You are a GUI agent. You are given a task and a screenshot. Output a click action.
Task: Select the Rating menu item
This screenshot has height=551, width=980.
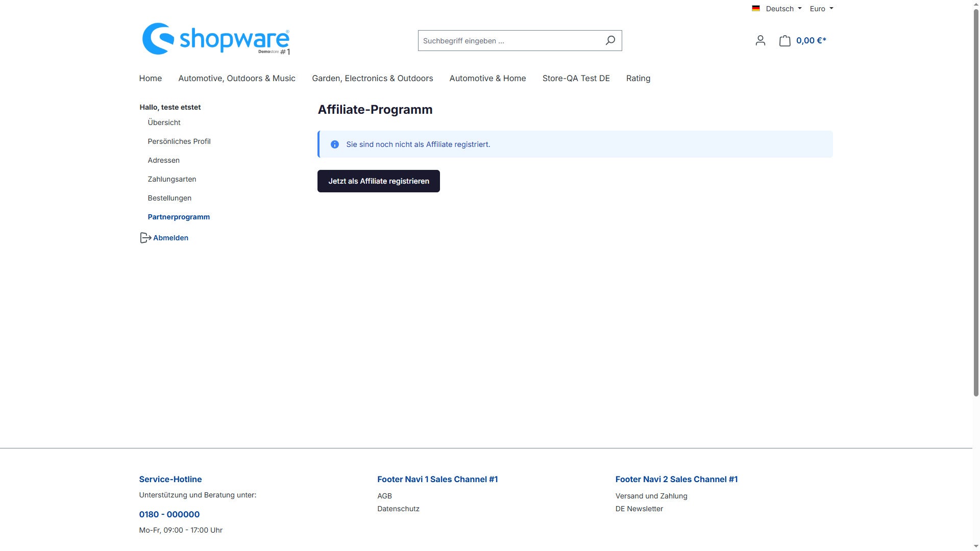tap(638, 78)
